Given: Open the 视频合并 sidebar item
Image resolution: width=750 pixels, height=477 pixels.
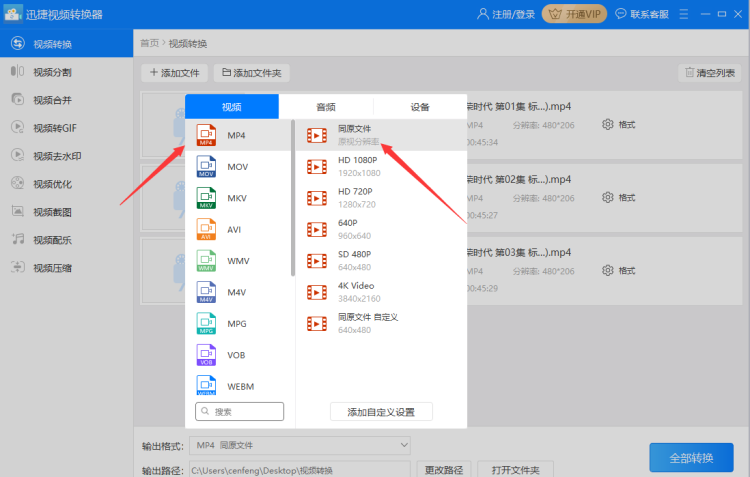Looking at the screenshot, I should pyautogui.click(x=66, y=100).
